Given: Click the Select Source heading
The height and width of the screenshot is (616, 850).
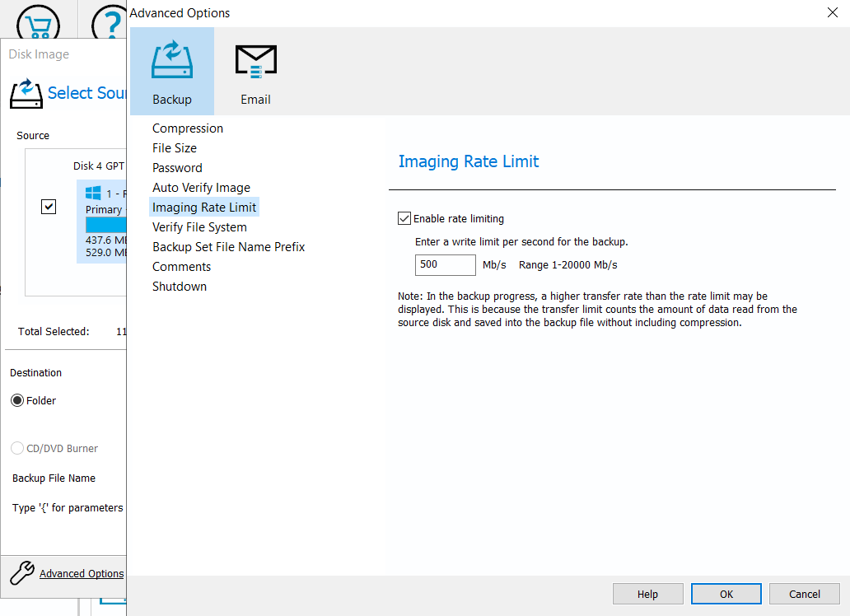Looking at the screenshot, I should pos(86,93).
